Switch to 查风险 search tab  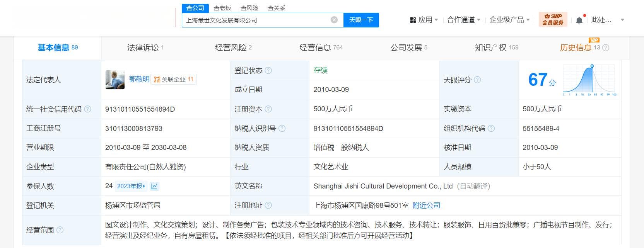(249, 8)
